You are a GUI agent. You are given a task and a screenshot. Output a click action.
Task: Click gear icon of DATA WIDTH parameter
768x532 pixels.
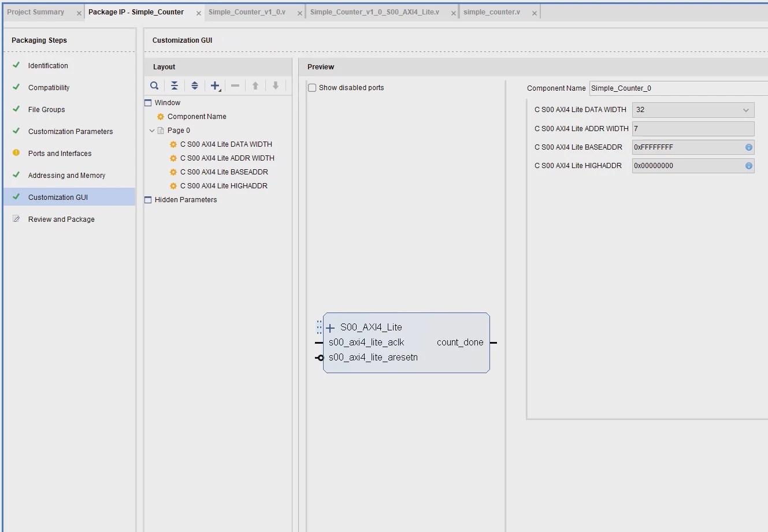(173, 144)
